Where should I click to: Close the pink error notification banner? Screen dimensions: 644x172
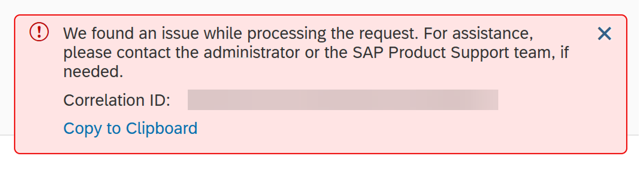[x=604, y=33]
